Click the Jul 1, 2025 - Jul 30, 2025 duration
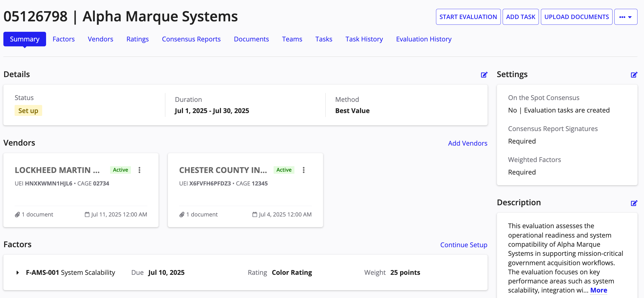644x298 pixels. (x=212, y=111)
